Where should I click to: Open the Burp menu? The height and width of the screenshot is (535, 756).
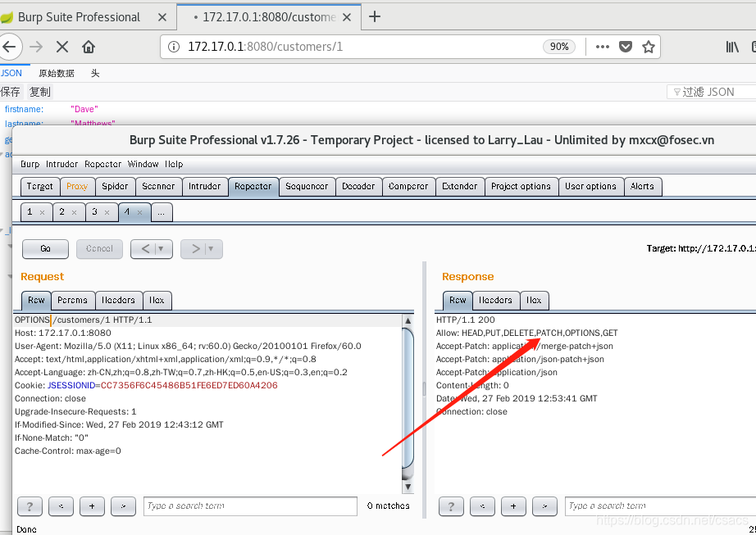coord(30,164)
